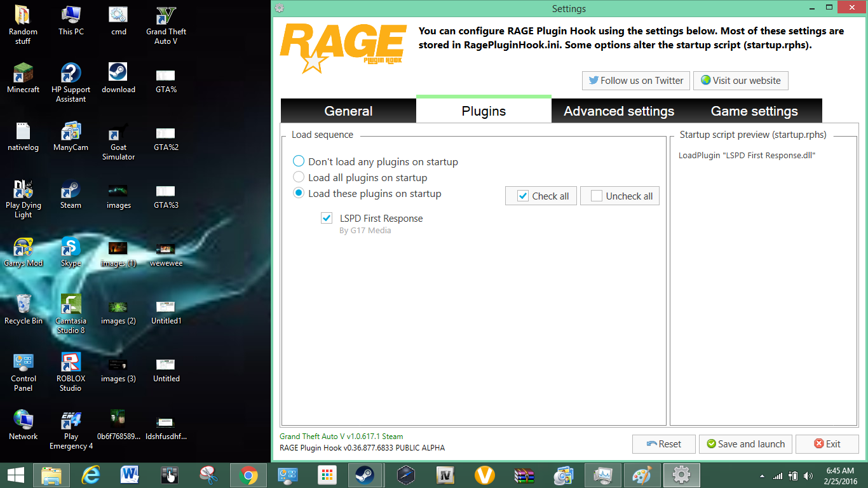Viewport: 868px width, 488px height.
Task: Open Steam from the taskbar
Action: click(x=365, y=475)
